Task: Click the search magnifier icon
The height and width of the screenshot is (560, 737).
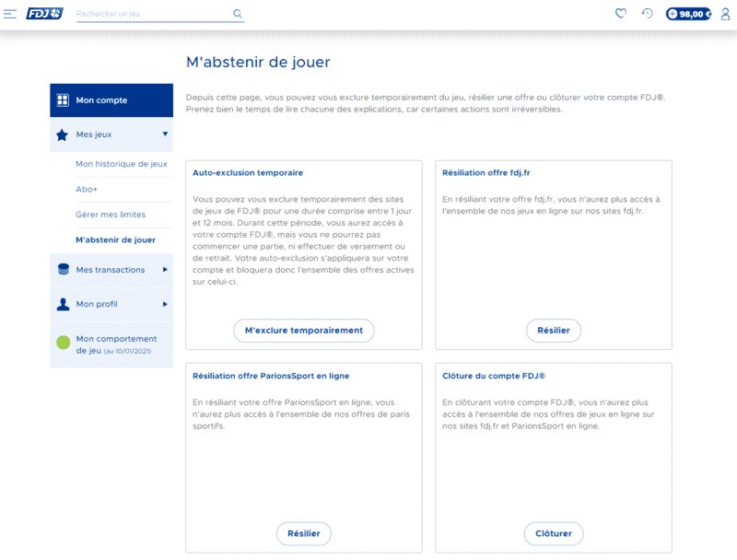Action: click(238, 14)
